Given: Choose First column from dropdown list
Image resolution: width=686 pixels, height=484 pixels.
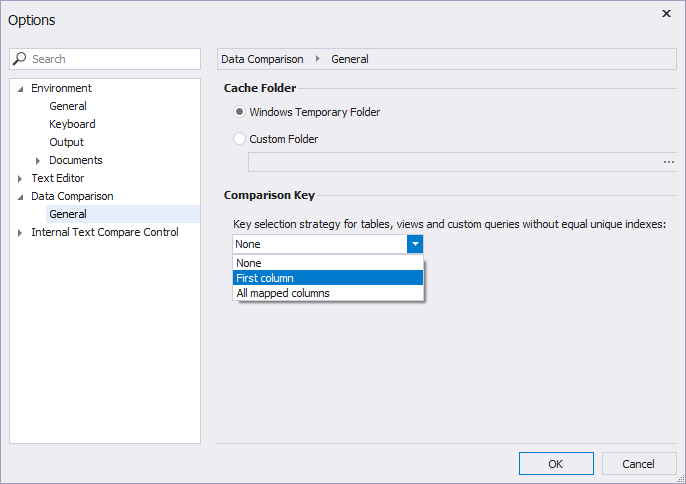Looking at the screenshot, I should tap(328, 278).
